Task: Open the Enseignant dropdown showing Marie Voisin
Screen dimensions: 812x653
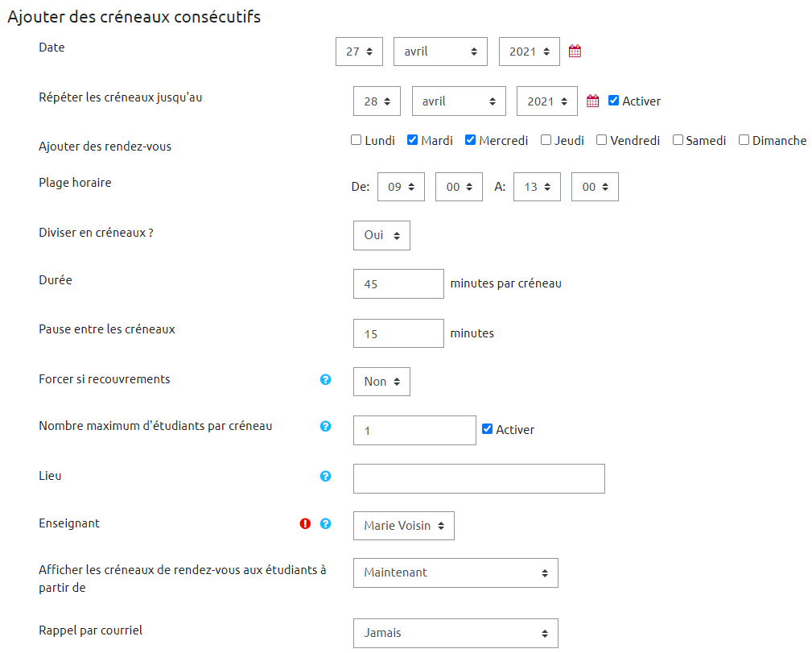Action: point(403,526)
